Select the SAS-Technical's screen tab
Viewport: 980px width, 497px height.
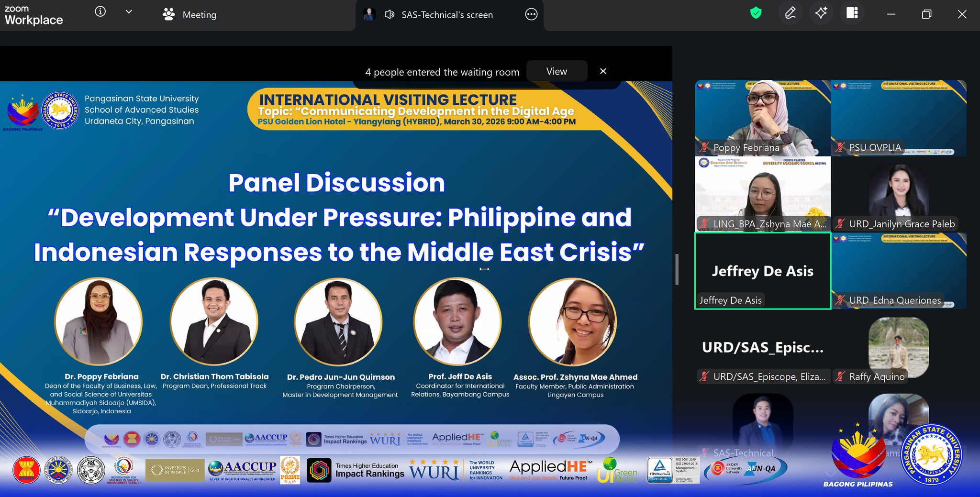tap(446, 15)
